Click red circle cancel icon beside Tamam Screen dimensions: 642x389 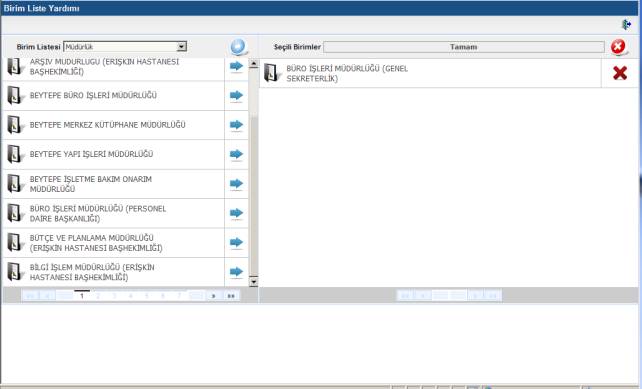point(618,47)
